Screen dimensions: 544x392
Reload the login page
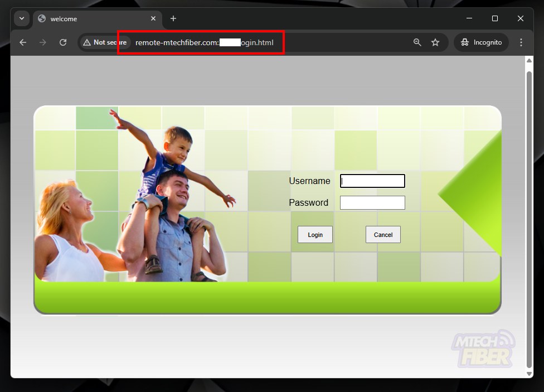coord(63,42)
